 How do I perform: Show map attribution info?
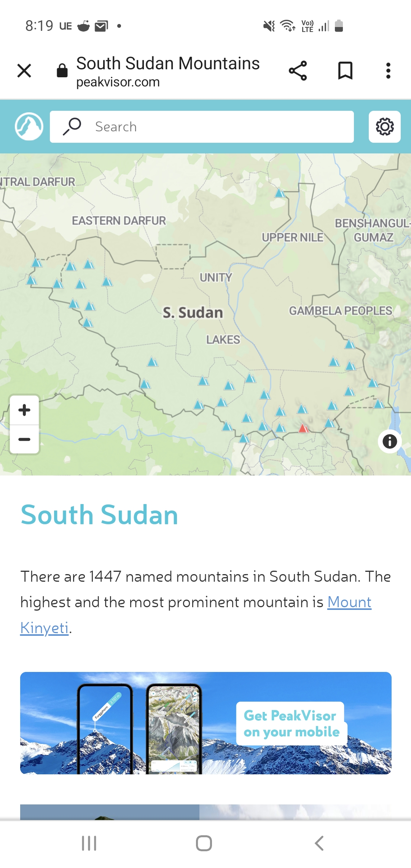point(390,442)
